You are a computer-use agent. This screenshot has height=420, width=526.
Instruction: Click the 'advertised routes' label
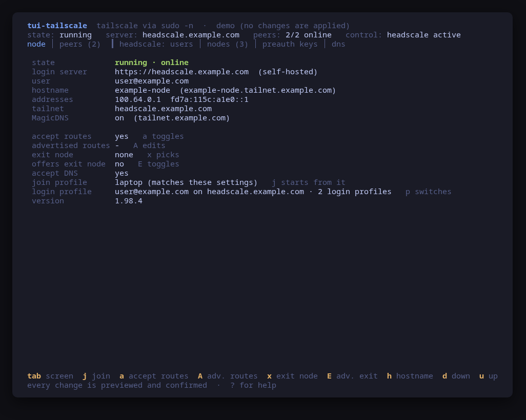tap(71, 145)
